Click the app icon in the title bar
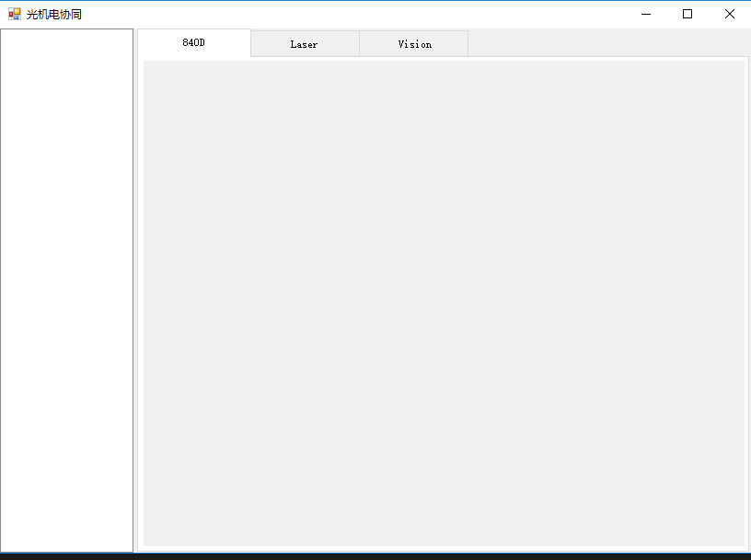 [15, 14]
